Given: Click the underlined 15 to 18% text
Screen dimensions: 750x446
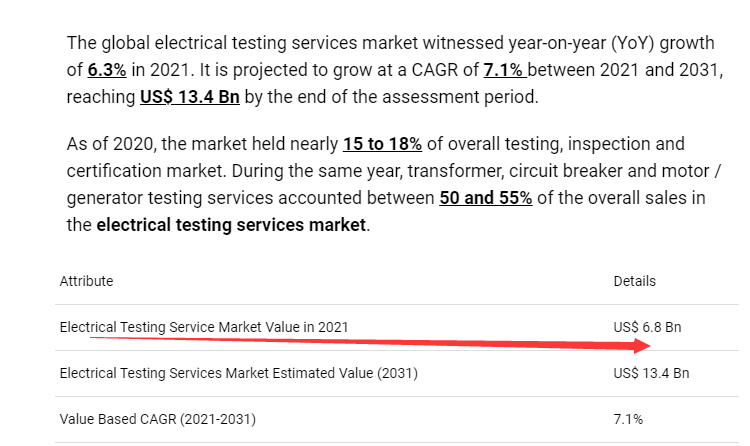Looking at the screenshot, I should (382, 144).
